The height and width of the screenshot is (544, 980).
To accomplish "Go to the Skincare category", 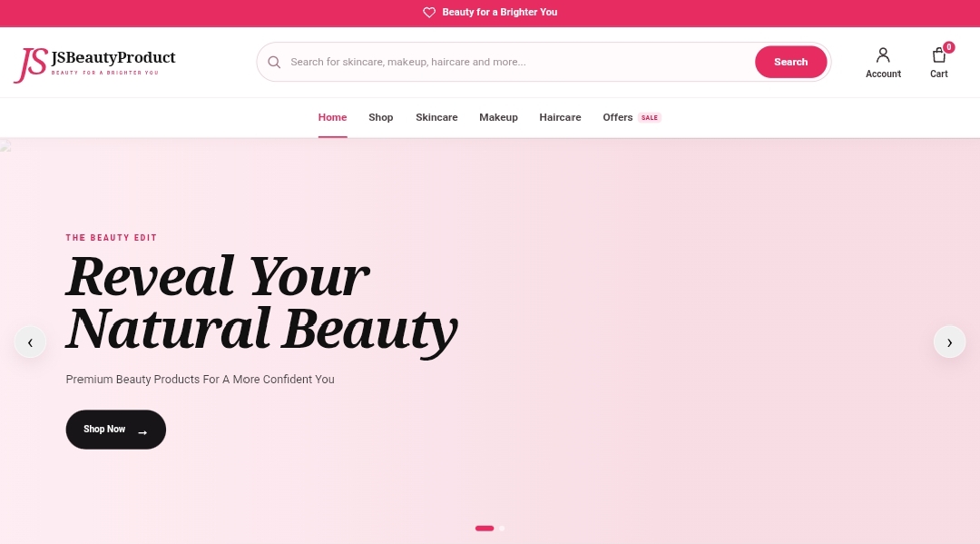I will pyautogui.click(x=436, y=117).
